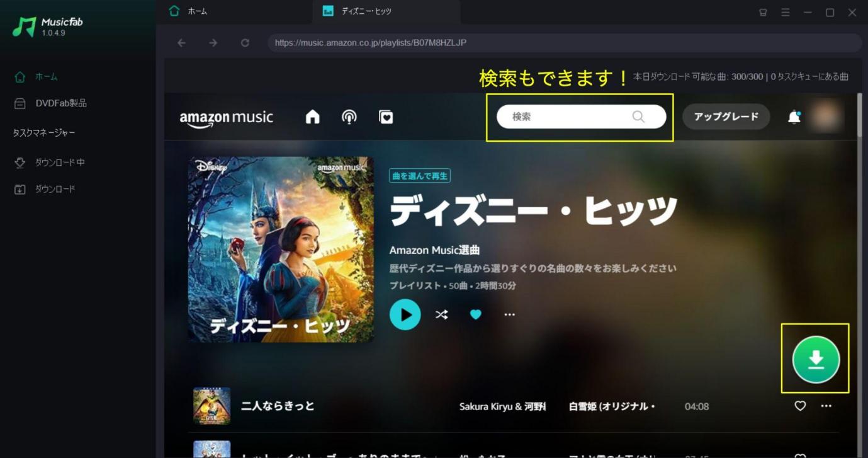Open the podcast icon in Amazon Music
This screenshot has width=868, height=458.
tap(349, 117)
